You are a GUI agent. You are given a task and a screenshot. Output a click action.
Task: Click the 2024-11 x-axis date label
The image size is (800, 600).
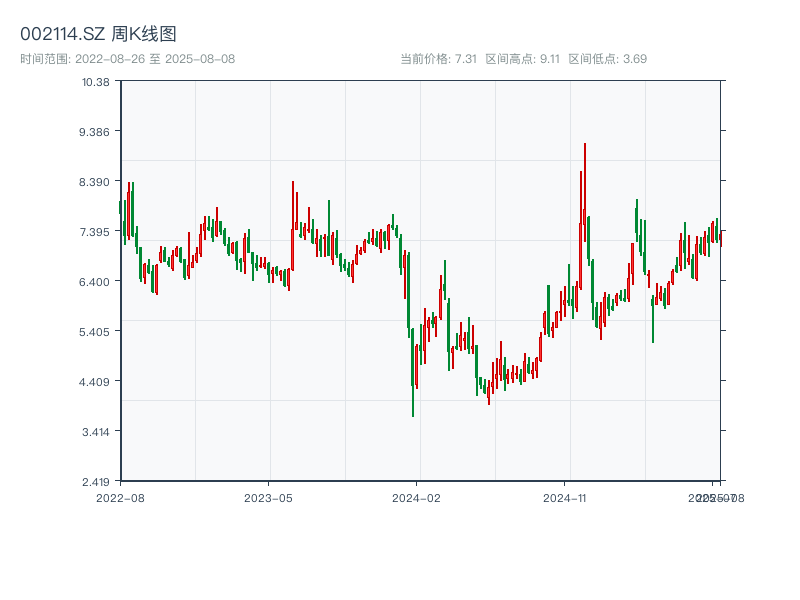tap(565, 497)
